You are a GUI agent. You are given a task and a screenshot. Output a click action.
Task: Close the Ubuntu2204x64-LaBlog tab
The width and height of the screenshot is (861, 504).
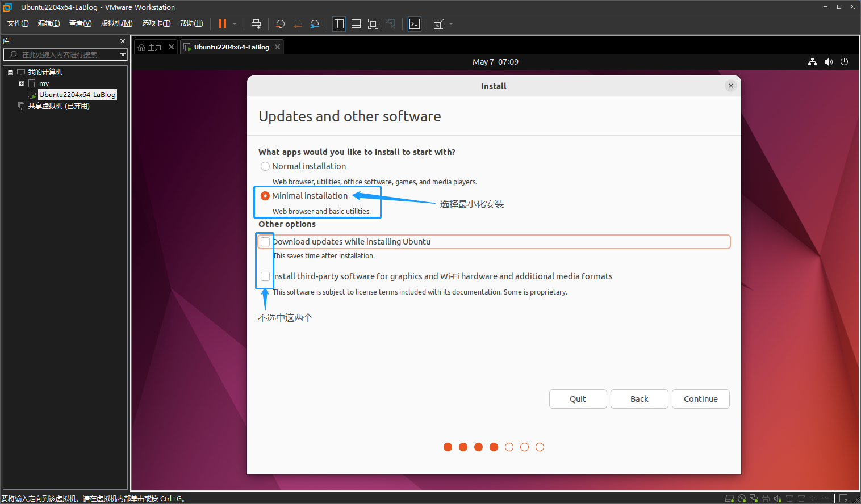tap(277, 47)
